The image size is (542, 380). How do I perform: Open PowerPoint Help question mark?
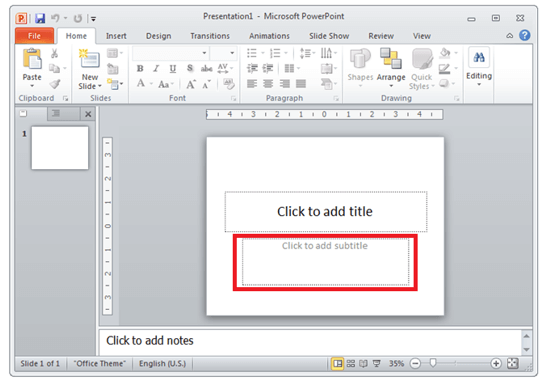[524, 35]
